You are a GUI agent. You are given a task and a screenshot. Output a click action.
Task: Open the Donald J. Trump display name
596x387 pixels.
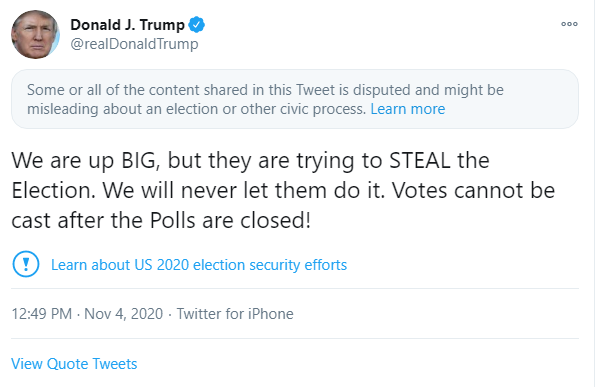coord(127,25)
